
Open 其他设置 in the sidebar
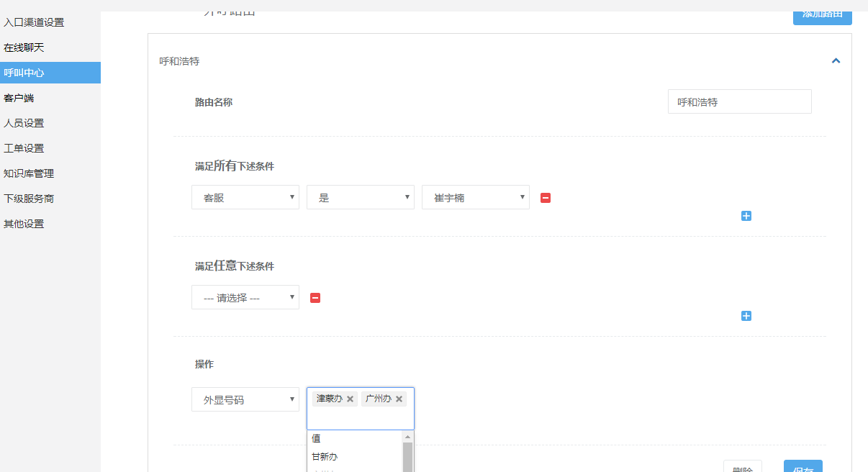coord(24,224)
